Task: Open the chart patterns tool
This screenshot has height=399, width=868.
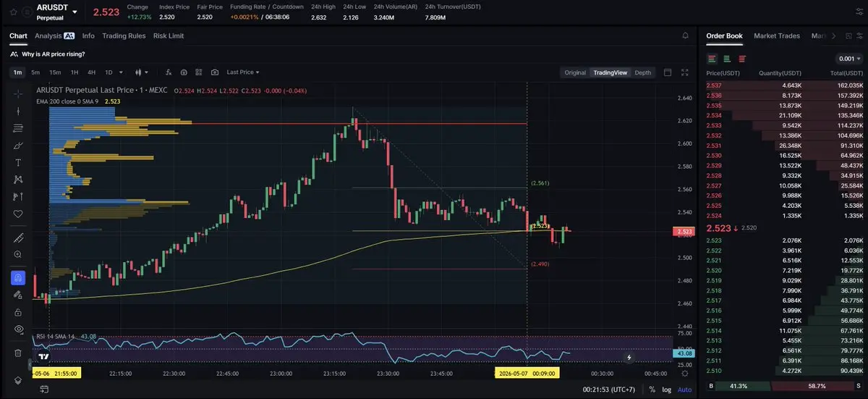Action: [18, 180]
